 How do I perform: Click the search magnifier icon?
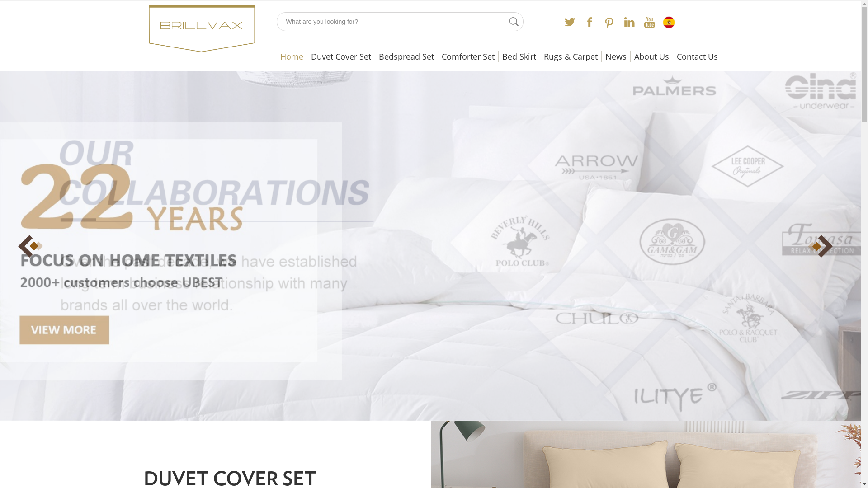click(514, 22)
